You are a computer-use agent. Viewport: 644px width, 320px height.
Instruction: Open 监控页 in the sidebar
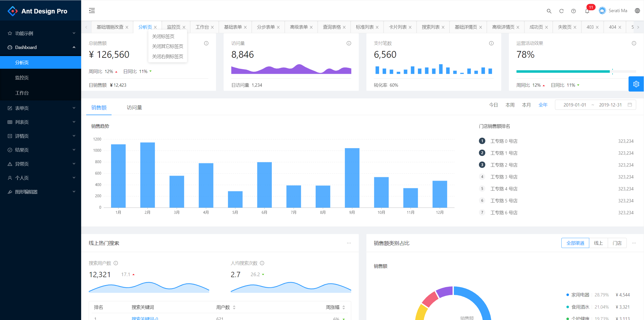pyautogui.click(x=41, y=78)
